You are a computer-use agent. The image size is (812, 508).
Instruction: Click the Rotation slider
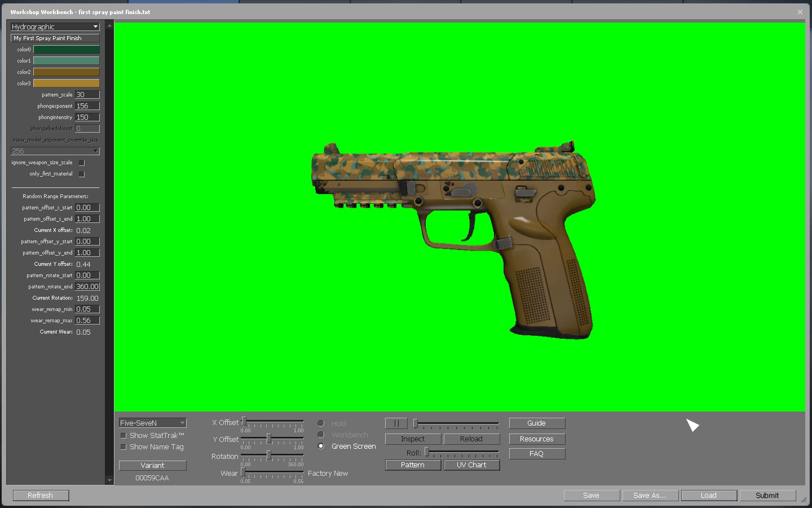pyautogui.click(x=273, y=455)
